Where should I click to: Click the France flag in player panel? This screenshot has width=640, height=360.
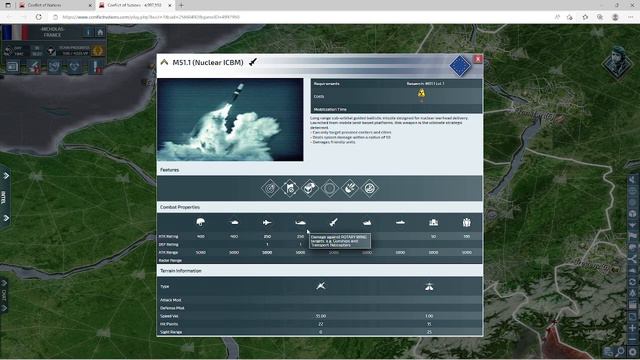[x=15, y=32]
